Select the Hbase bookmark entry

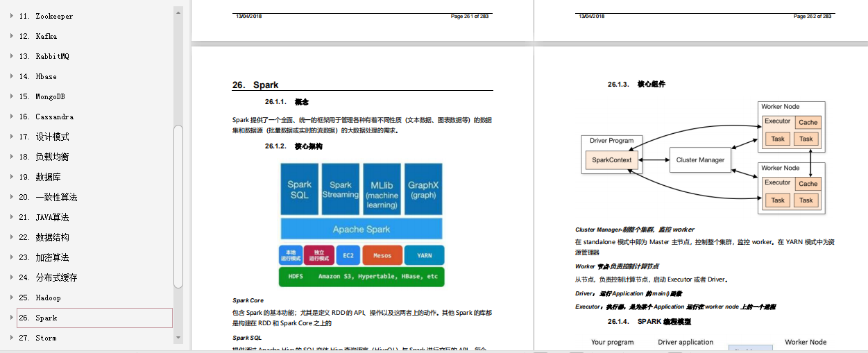pos(38,76)
